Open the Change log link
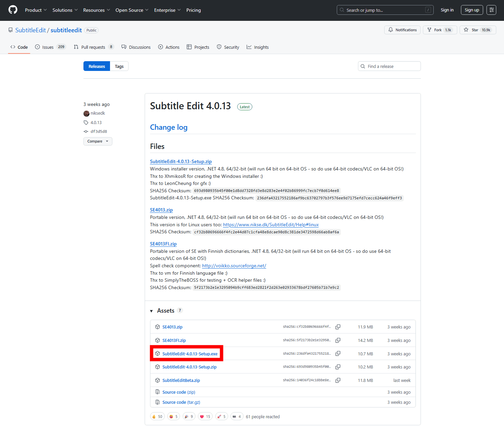This screenshot has height=432, width=504. coord(169,127)
